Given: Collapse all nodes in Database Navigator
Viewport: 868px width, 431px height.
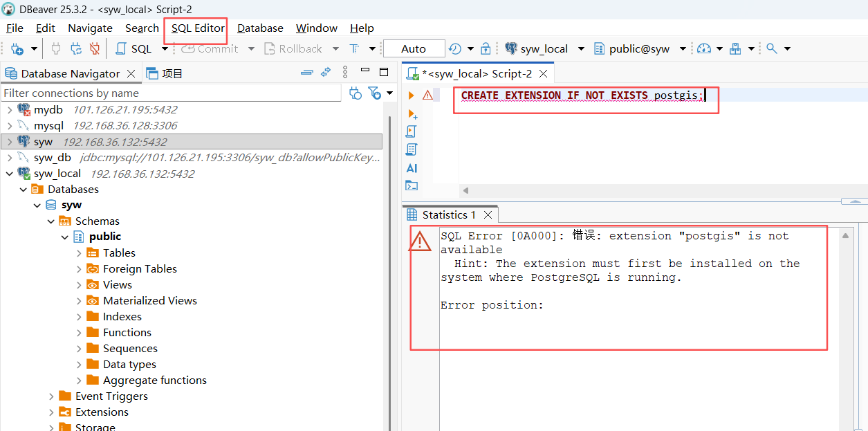Looking at the screenshot, I should [307, 73].
